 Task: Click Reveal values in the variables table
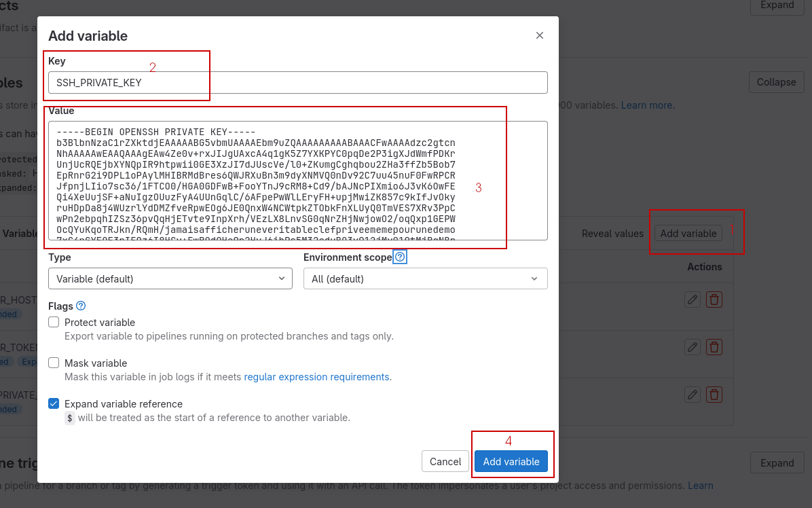[612, 234]
